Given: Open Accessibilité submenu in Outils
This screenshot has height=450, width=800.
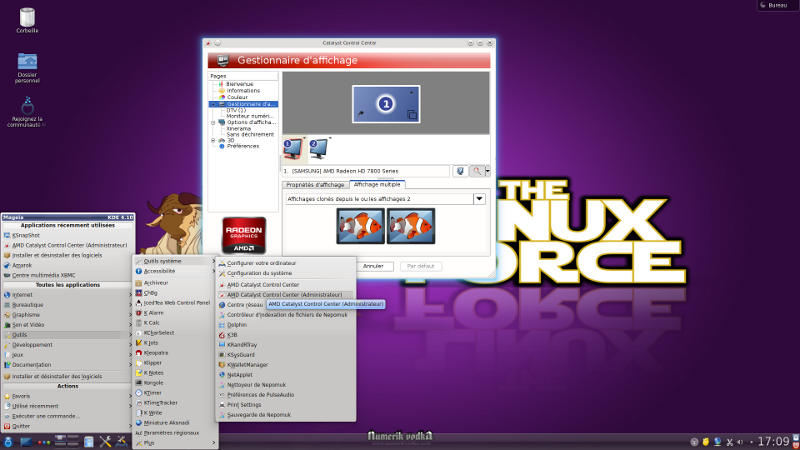Looking at the screenshot, I should (x=175, y=271).
